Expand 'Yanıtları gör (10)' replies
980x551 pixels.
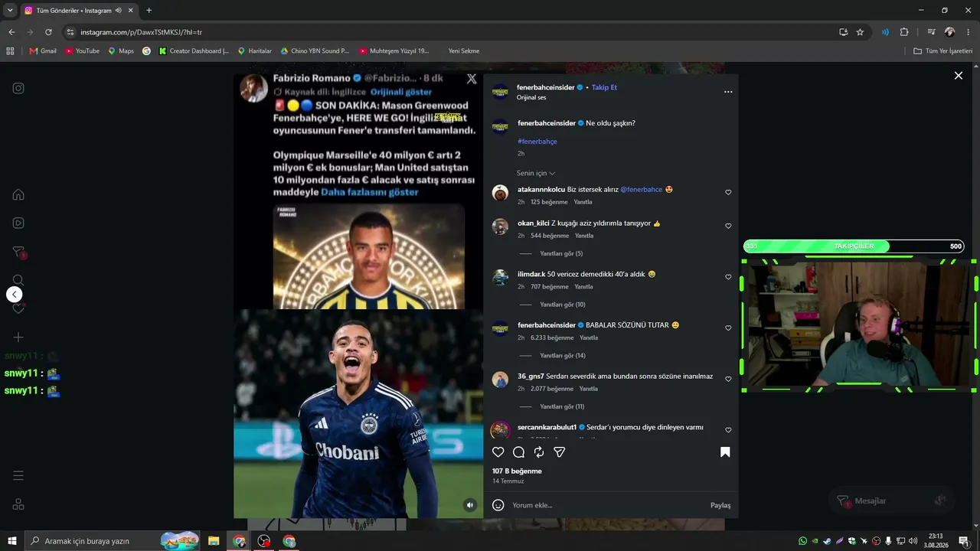coord(563,305)
